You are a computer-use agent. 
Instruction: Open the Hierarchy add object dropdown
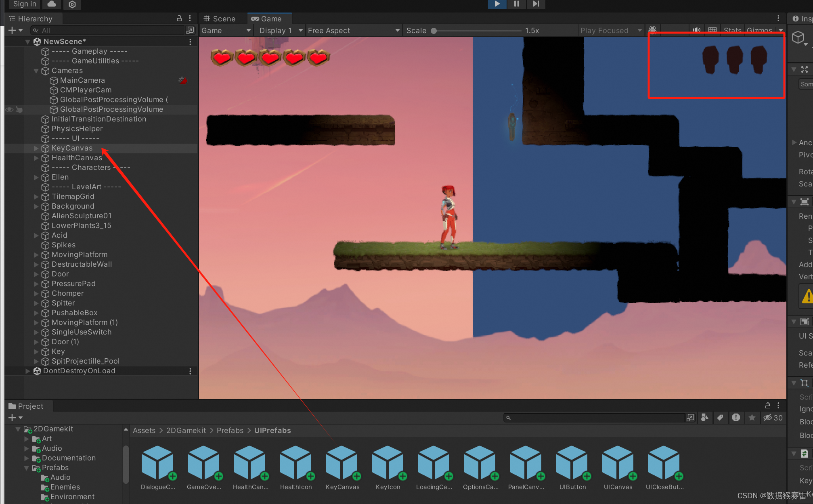pyautogui.click(x=16, y=30)
